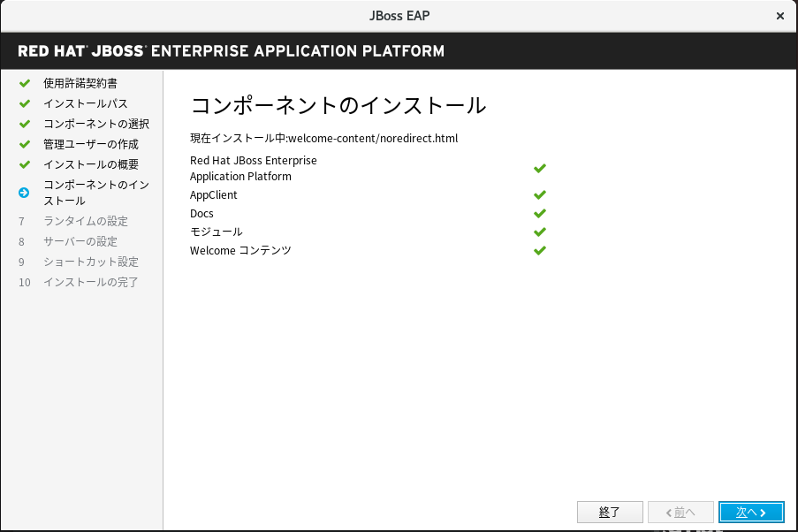
Task: Select the current コンポーネントのインストール step in the sidebar
Action: 96,193
